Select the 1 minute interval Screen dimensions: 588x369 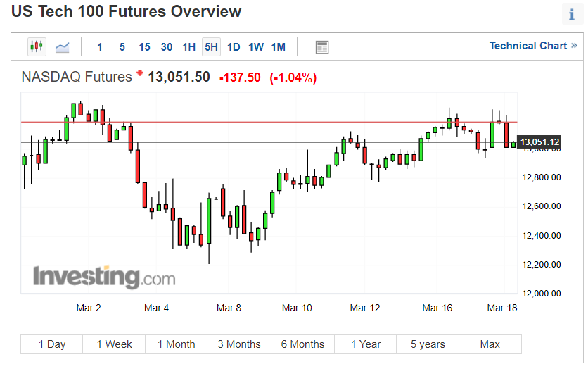(99, 47)
